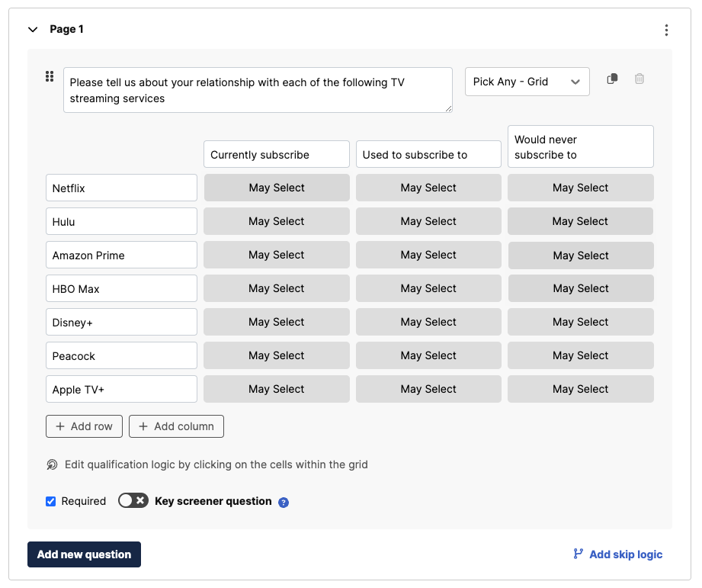The width and height of the screenshot is (702, 588).
Task: Click the question drag handle dots
Action: coord(50,76)
